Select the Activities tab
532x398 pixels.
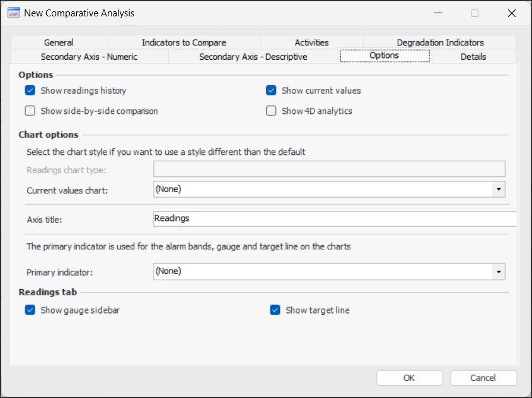(x=311, y=43)
